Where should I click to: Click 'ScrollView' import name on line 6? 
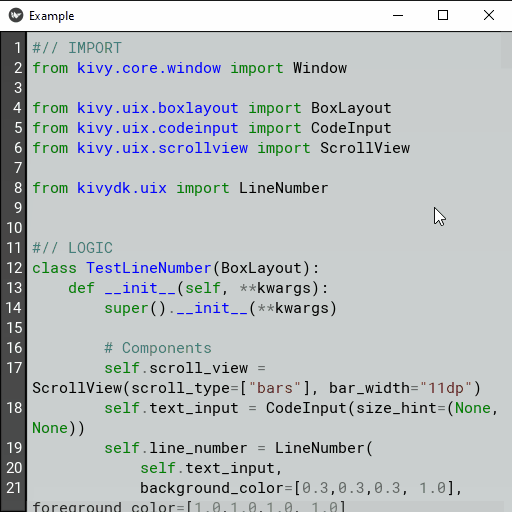pyautogui.click(x=365, y=148)
